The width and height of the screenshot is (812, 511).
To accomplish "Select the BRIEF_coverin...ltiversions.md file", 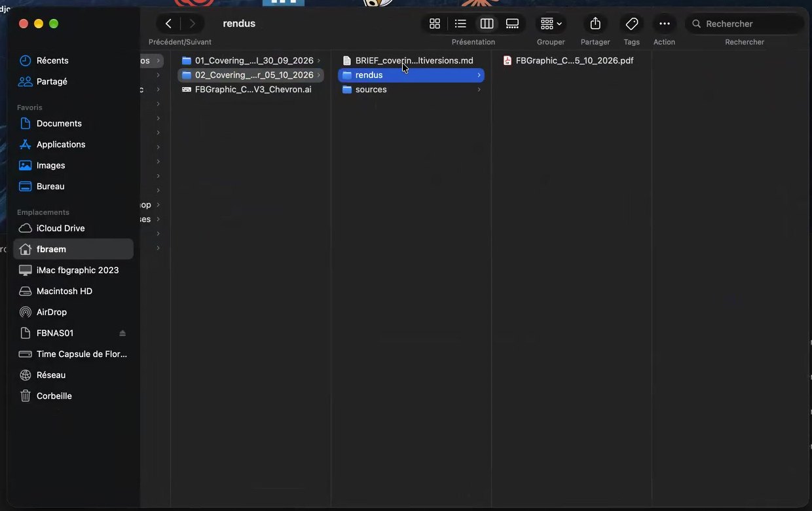I will click(x=411, y=60).
